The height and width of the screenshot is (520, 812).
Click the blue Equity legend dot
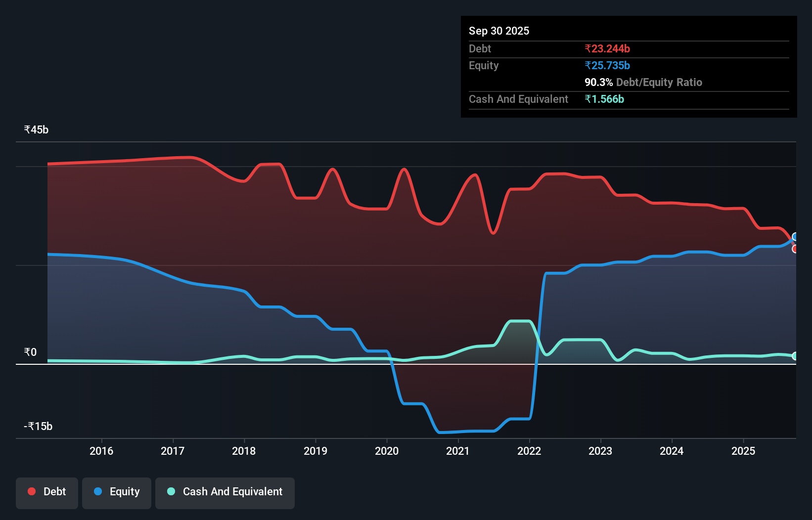[x=97, y=491]
